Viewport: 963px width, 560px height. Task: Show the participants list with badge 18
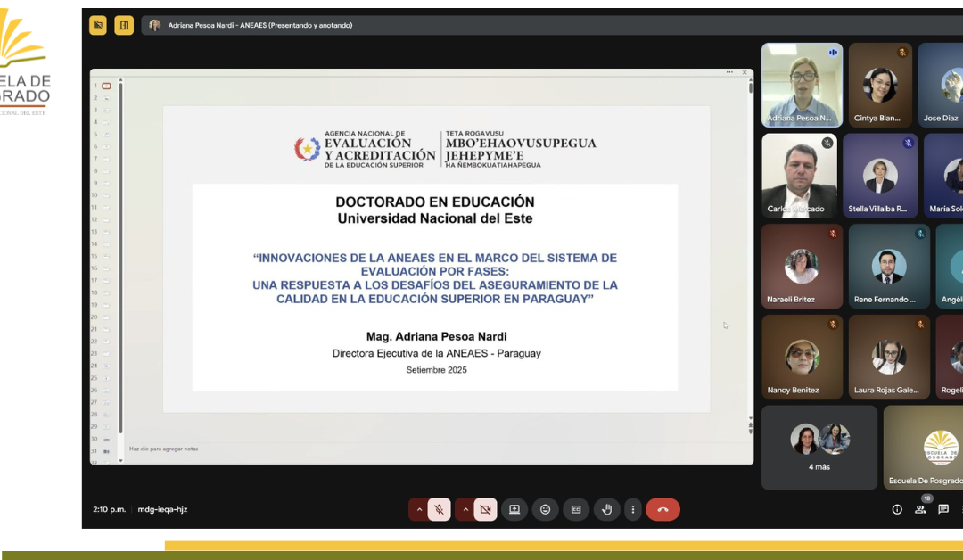pyautogui.click(x=920, y=509)
